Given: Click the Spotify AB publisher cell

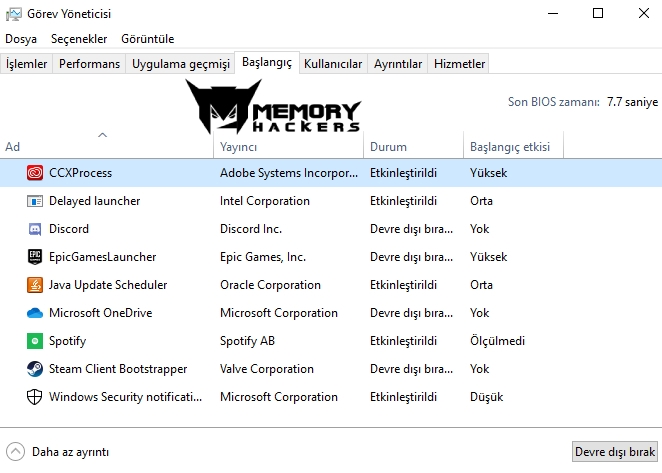Looking at the screenshot, I should 247,341.
